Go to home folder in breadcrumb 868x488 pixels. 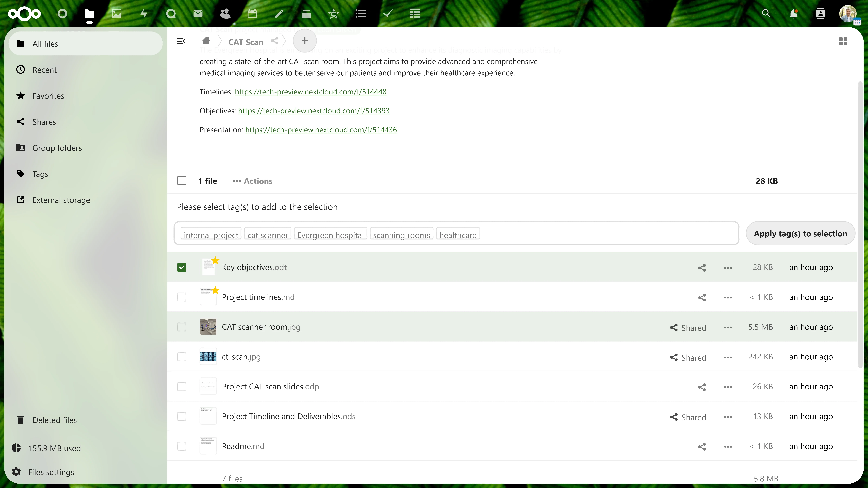(206, 41)
